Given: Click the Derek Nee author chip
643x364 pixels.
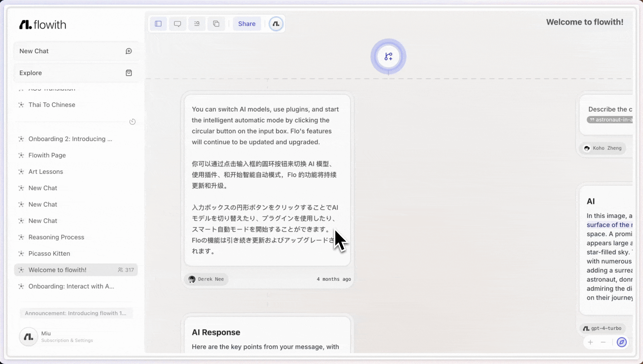Looking at the screenshot, I should 206,279.
